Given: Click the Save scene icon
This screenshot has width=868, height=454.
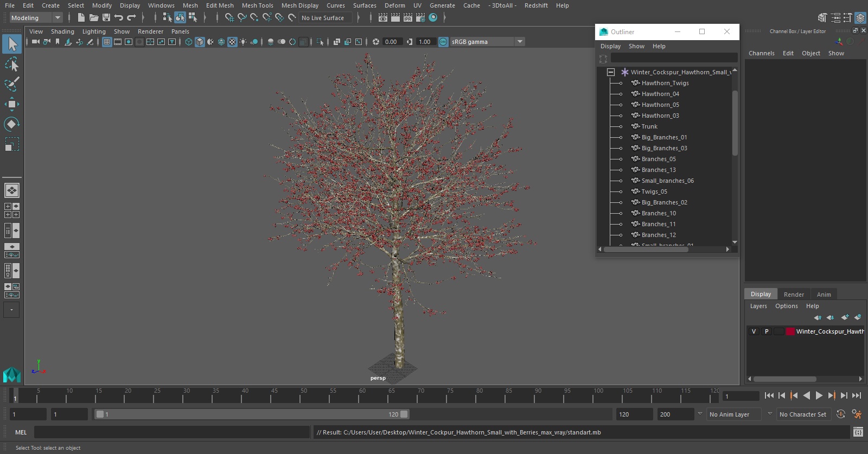Looking at the screenshot, I should (106, 18).
